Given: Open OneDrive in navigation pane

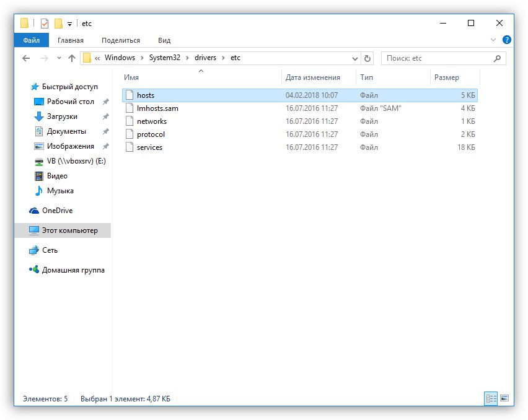Looking at the screenshot, I should click(x=57, y=211).
